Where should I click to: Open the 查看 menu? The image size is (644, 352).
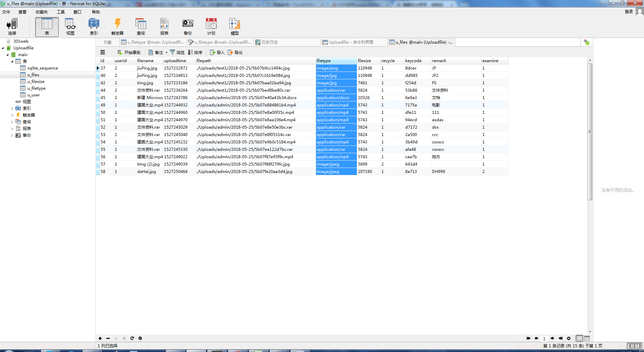(x=22, y=12)
